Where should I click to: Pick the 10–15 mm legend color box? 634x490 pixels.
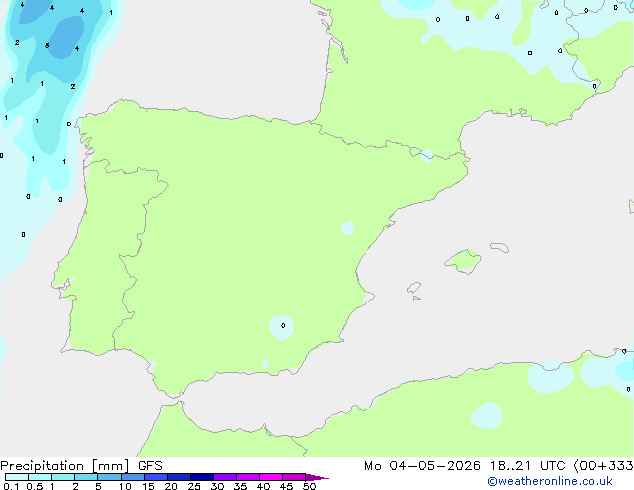click(x=132, y=477)
